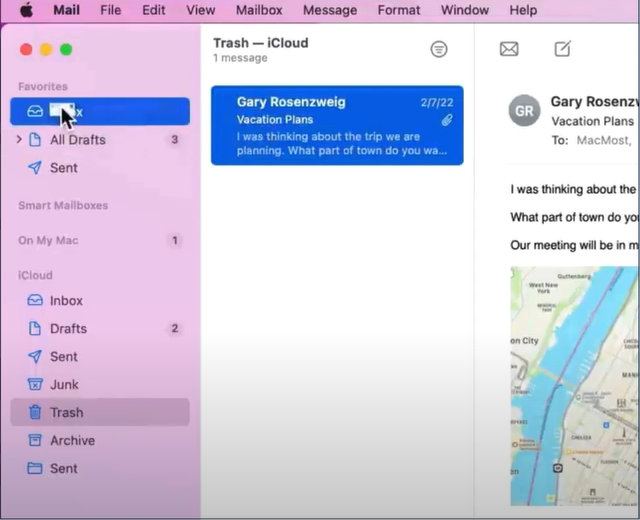This screenshot has width=640, height=520.
Task: Click the junk bin icon beside Junk
Action: coord(35,384)
